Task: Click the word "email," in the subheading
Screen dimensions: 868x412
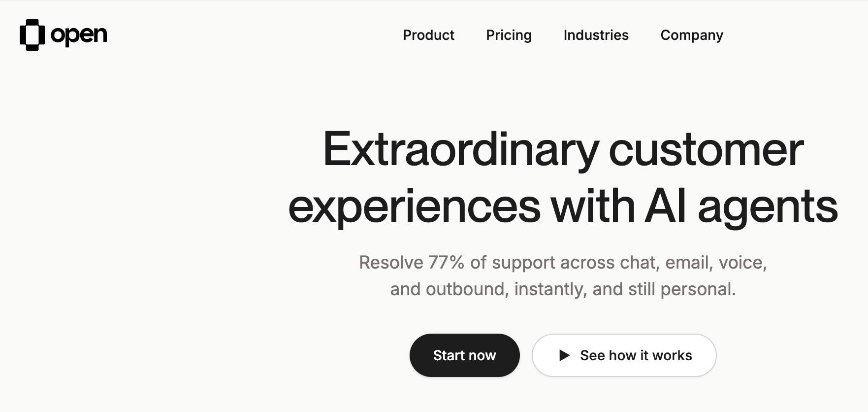Action: 689,263
